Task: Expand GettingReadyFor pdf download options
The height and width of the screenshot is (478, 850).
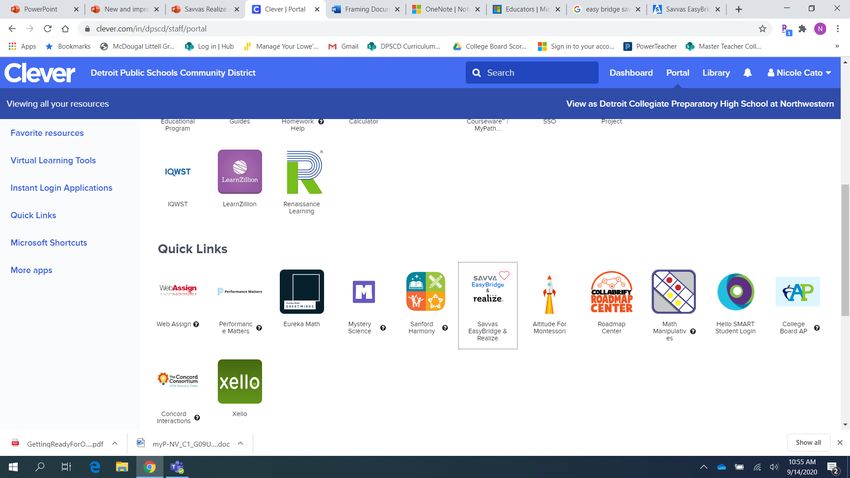Action: (115, 443)
